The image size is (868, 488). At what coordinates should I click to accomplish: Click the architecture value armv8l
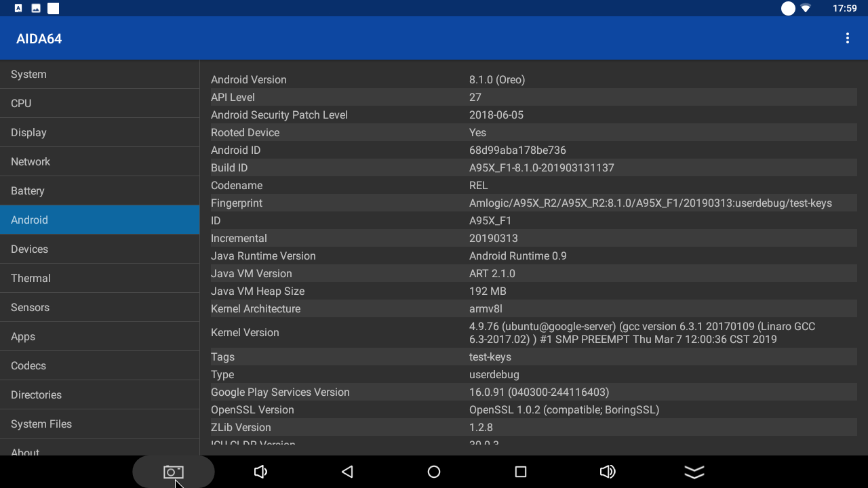[x=486, y=309]
